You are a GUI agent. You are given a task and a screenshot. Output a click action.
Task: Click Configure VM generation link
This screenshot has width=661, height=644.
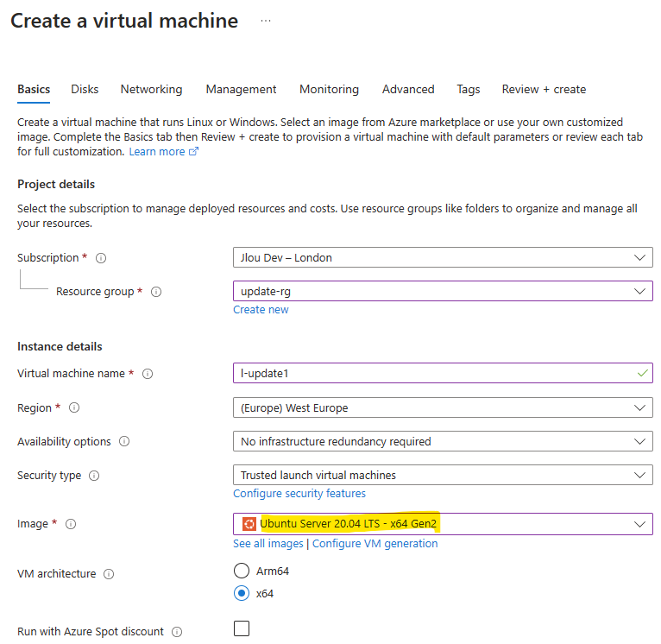(375, 544)
